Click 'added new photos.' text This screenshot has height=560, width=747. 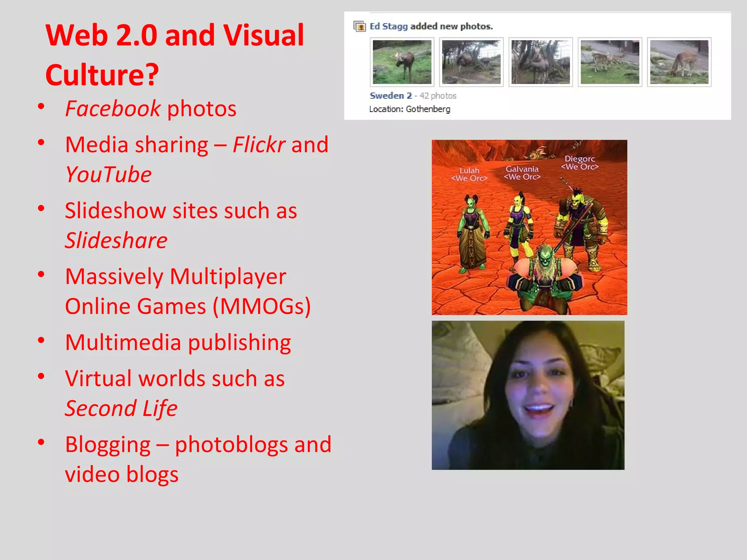(x=452, y=26)
